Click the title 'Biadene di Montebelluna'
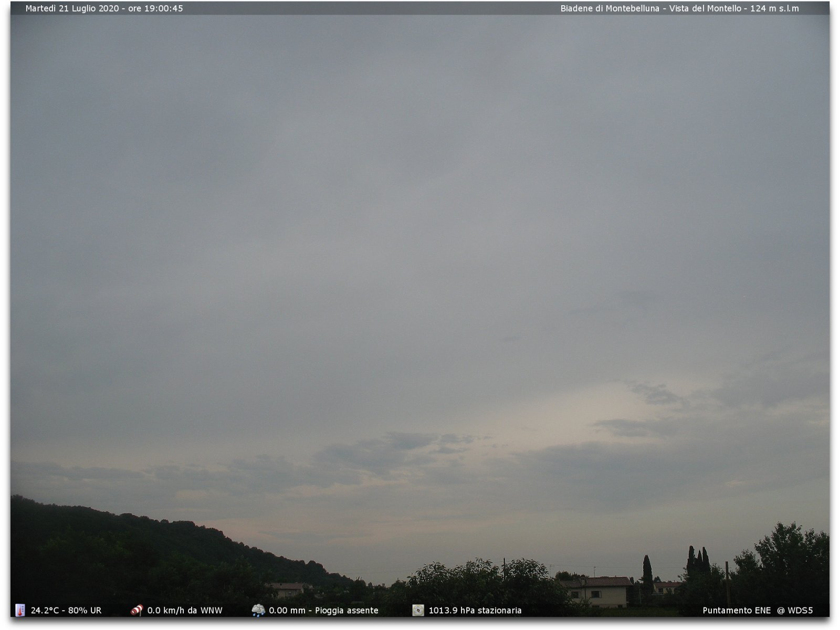 (610, 8)
